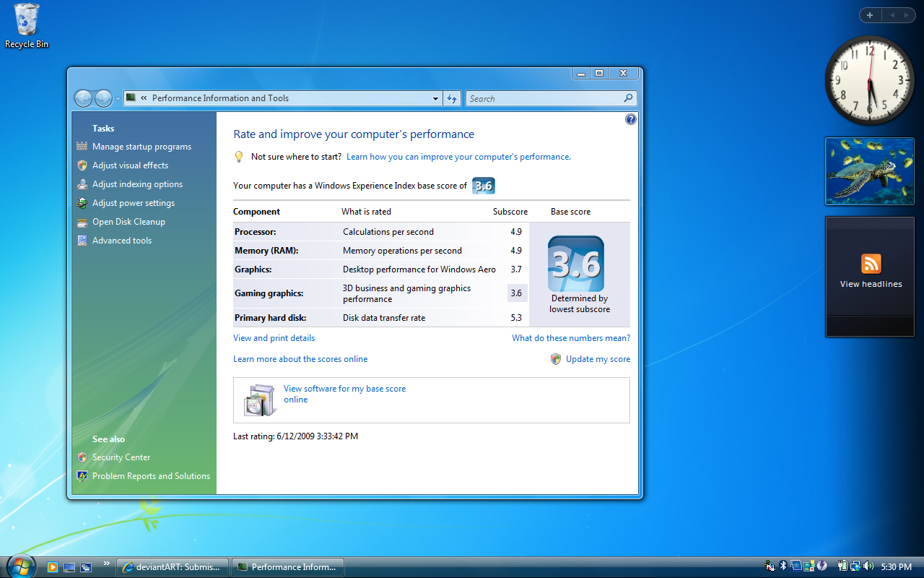Viewport: 924px width, 578px height.
Task: Click the help question mark icon
Action: click(630, 119)
